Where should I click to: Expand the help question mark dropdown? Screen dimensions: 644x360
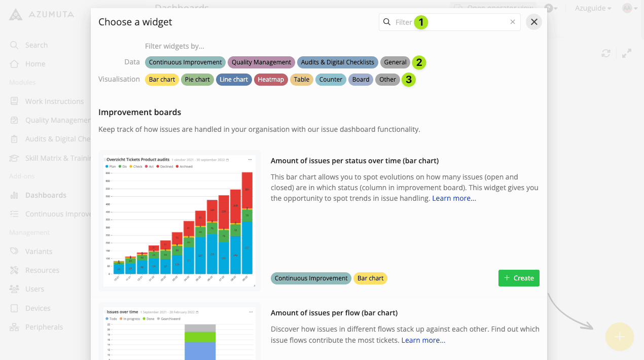pos(551,8)
